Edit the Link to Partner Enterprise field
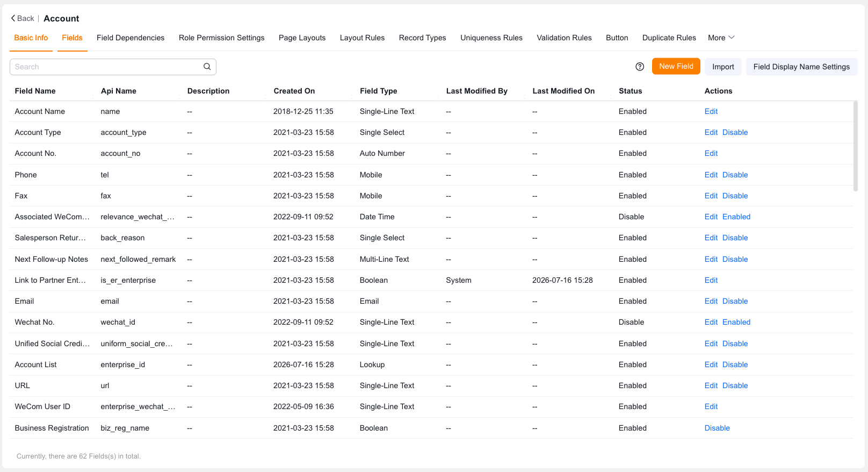Image resolution: width=868 pixels, height=472 pixels. tap(711, 280)
